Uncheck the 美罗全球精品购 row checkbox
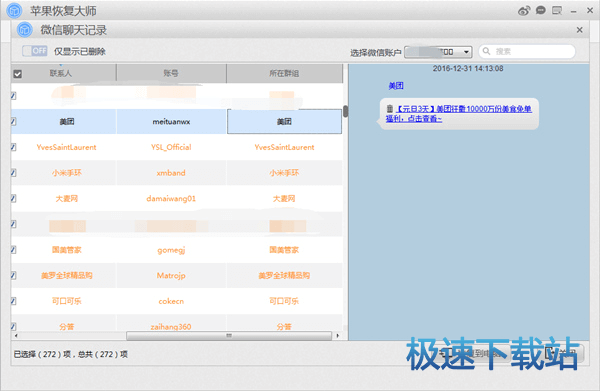 click(13, 275)
